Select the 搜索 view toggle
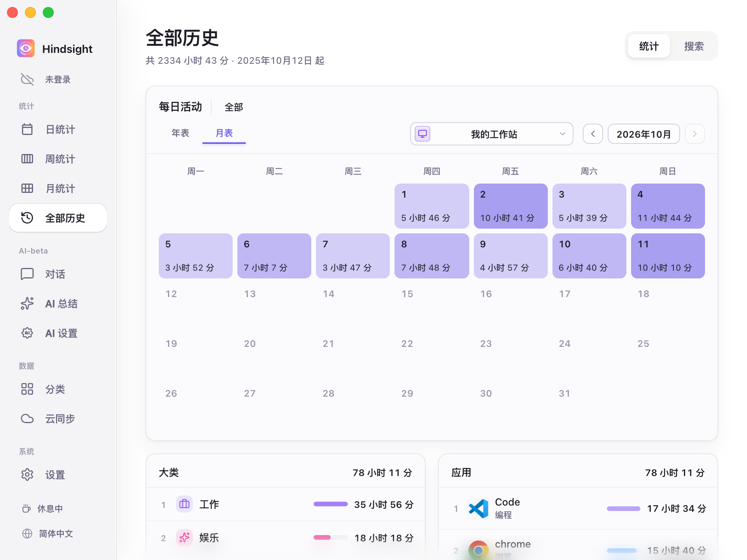The height and width of the screenshot is (560, 747). [x=694, y=46]
